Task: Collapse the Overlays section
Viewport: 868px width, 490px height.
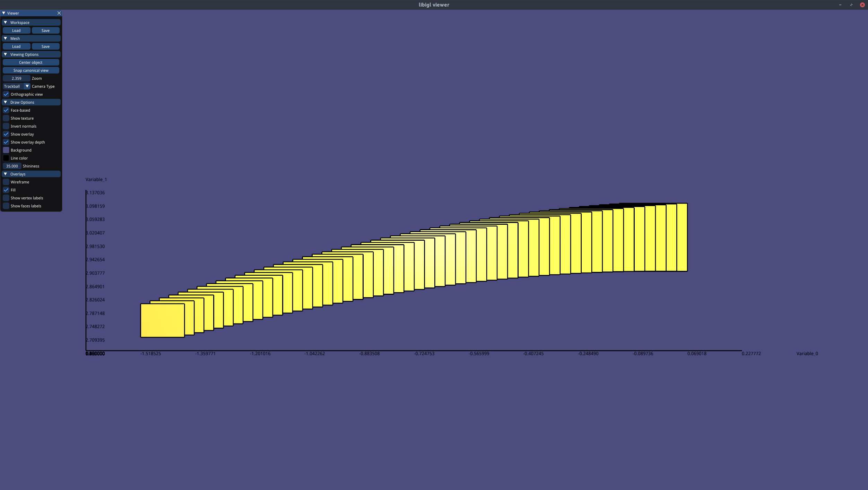Action: click(x=6, y=174)
